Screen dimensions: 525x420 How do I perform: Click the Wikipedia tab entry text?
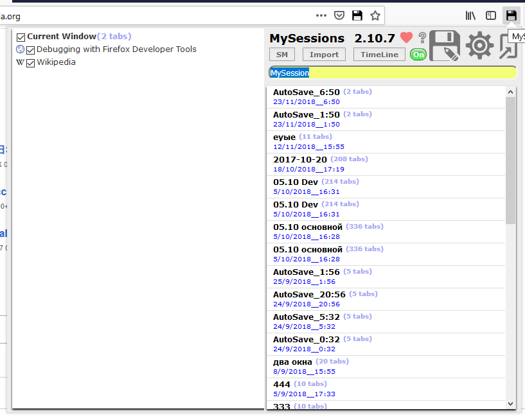[x=57, y=62]
